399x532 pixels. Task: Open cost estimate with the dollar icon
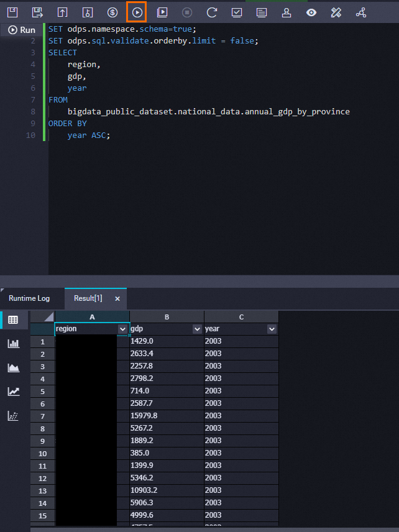112,12
